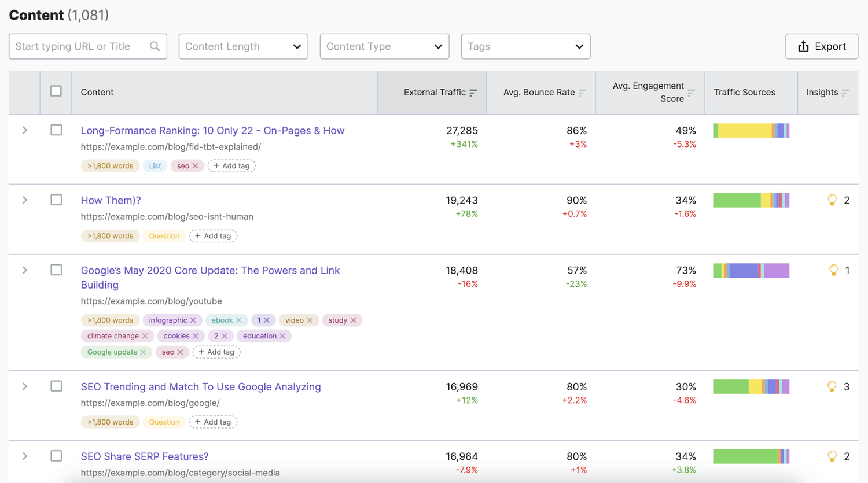Sort by Avg. Engagement Score

(692, 92)
